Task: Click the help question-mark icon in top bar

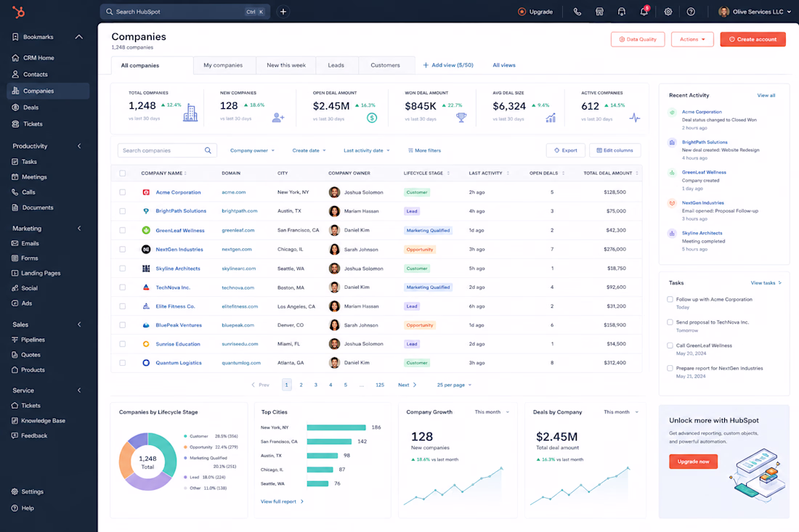Action: point(691,12)
